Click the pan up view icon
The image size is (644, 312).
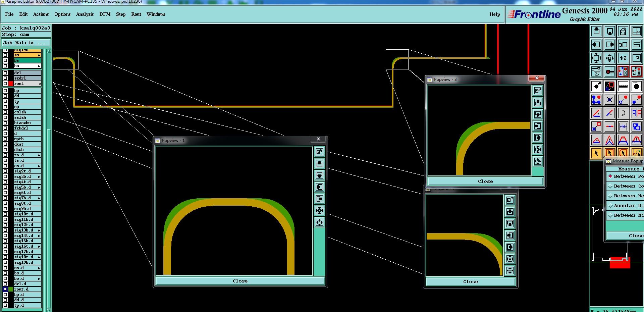(596, 31)
